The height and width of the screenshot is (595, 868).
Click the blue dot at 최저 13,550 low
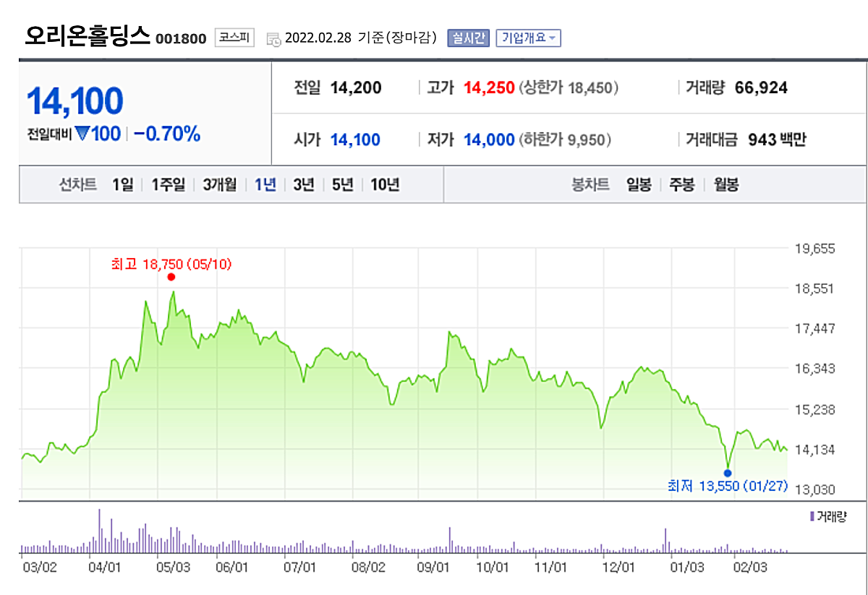click(x=728, y=473)
